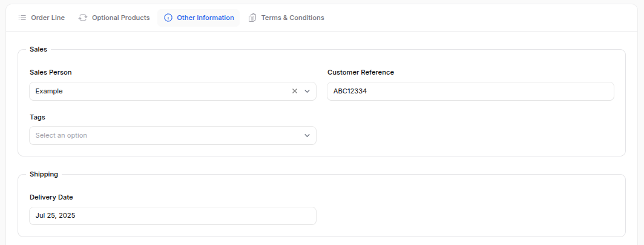Select the Other Information tab label
The image size is (644, 245).
click(205, 18)
